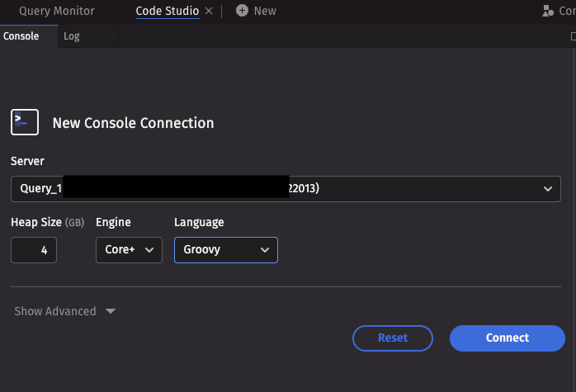
Task: Open the Log panel tab
Action: [x=72, y=36]
